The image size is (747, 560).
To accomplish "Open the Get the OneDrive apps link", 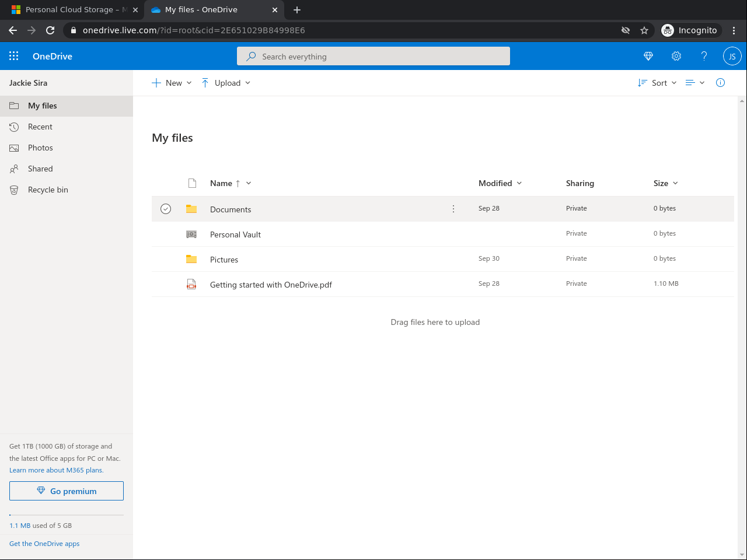I will click(x=44, y=544).
